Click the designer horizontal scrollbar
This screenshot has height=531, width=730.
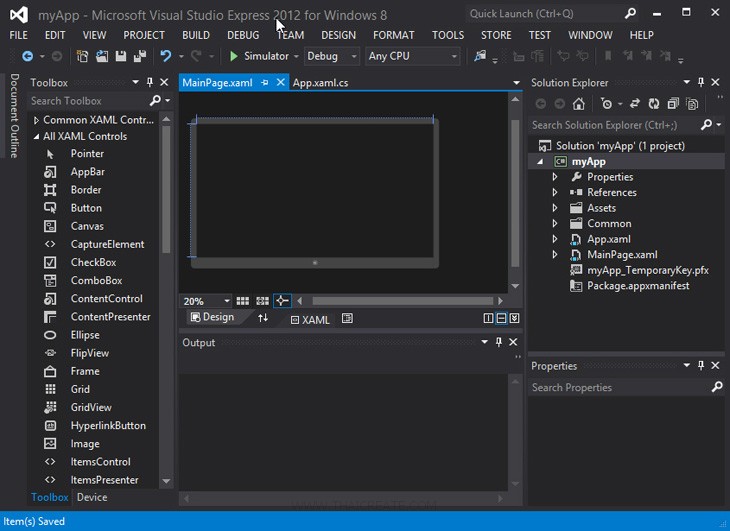coord(402,301)
